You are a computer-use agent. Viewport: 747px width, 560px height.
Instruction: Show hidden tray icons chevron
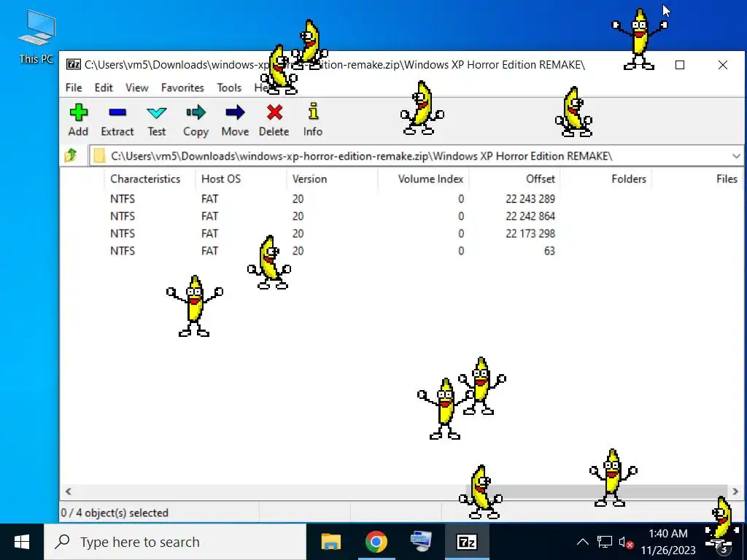tap(583, 542)
